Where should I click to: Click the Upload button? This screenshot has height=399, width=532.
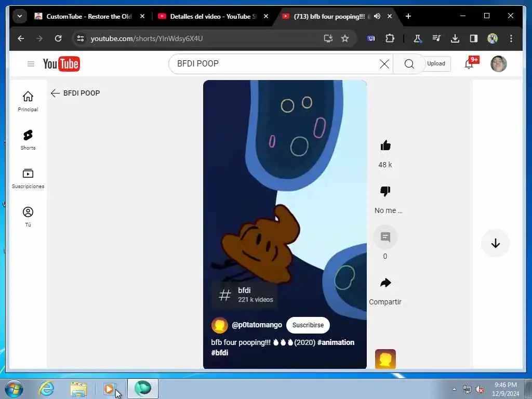[x=436, y=64]
